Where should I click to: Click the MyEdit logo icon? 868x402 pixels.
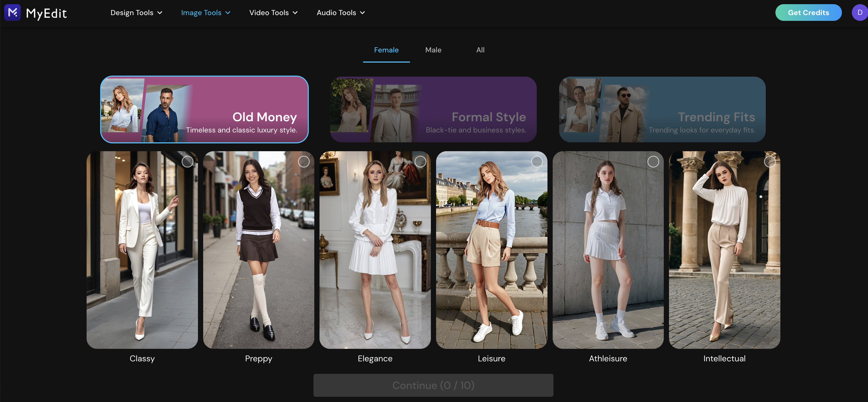pos(13,13)
